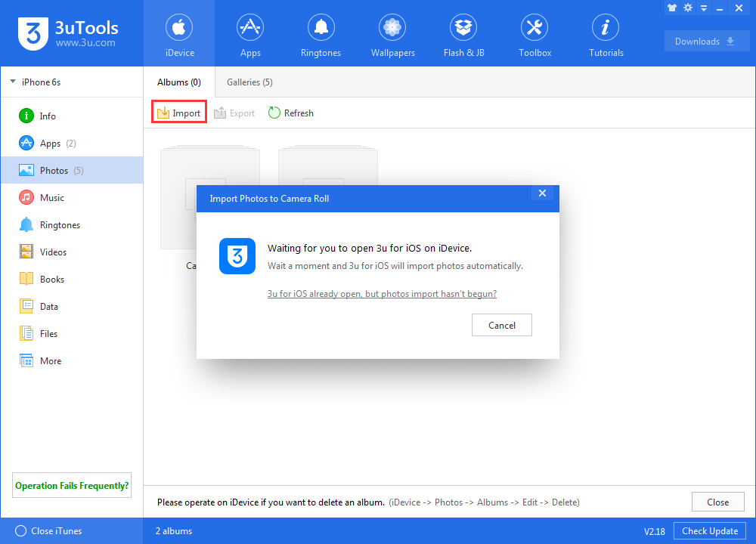Switch to the Albums (0) tab
Screen dimensions: 756x544
click(179, 82)
